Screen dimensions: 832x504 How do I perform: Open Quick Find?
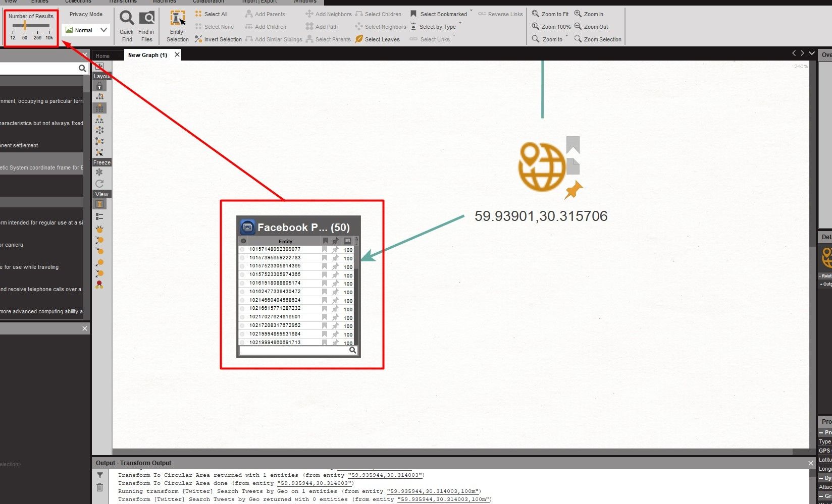(x=127, y=26)
